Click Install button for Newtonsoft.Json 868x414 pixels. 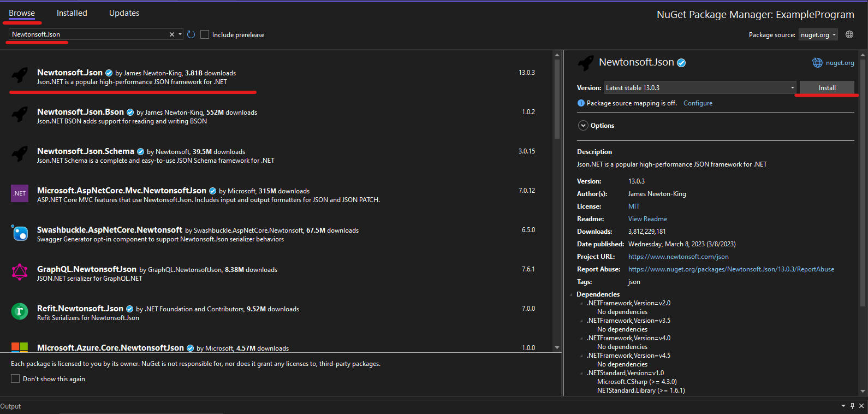point(827,88)
